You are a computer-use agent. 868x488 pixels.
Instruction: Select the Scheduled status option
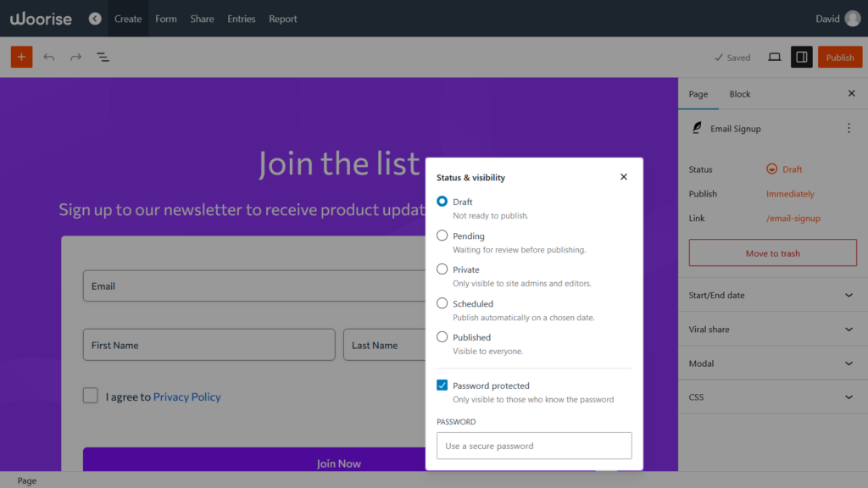point(442,303)
